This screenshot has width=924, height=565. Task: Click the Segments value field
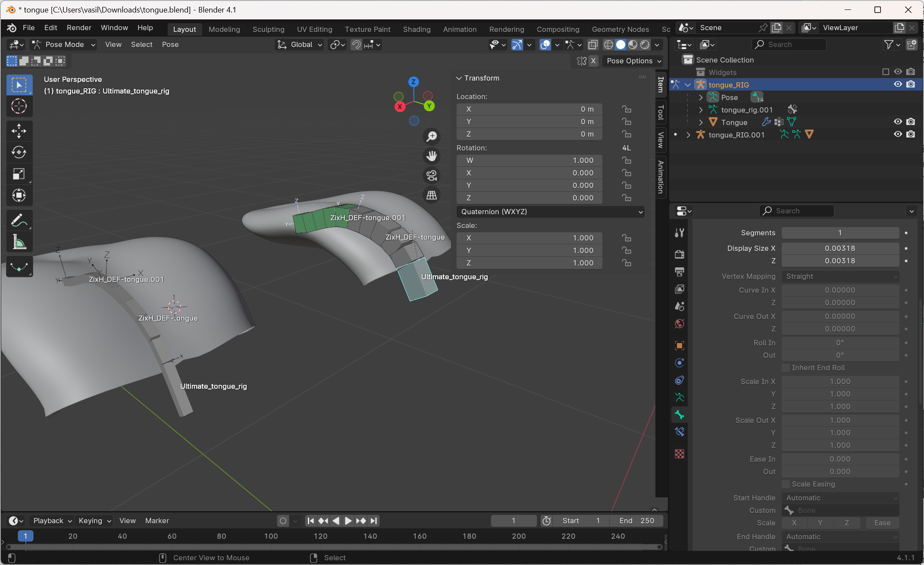[840, 233]
